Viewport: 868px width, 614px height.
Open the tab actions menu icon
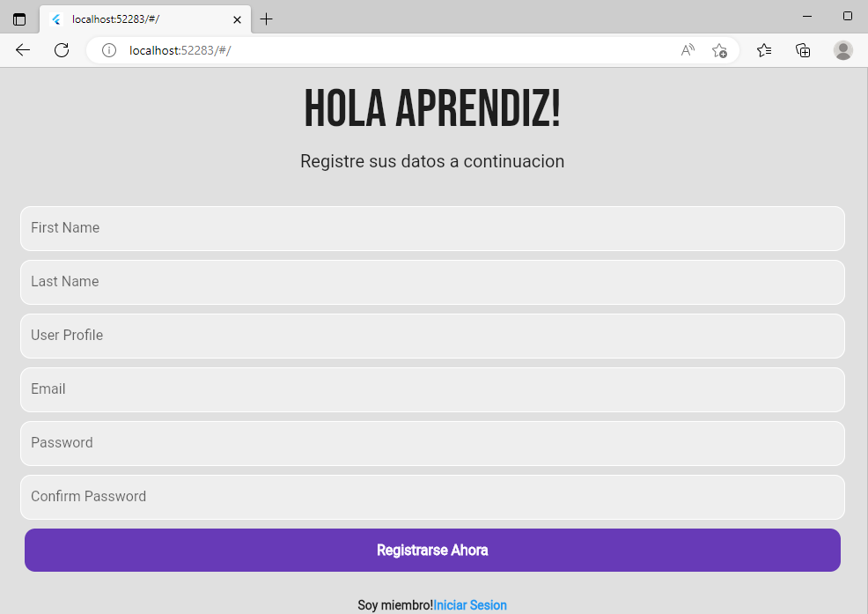pos(19,19)
